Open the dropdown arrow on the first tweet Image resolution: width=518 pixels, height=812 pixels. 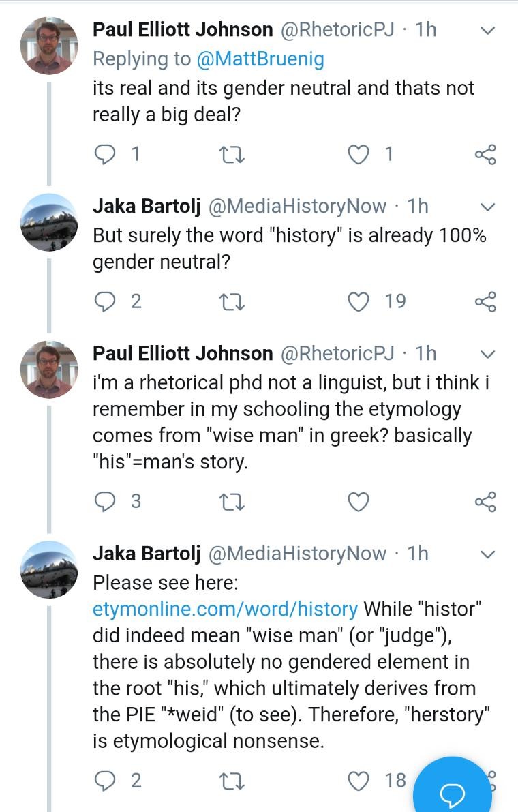[487, 31]
